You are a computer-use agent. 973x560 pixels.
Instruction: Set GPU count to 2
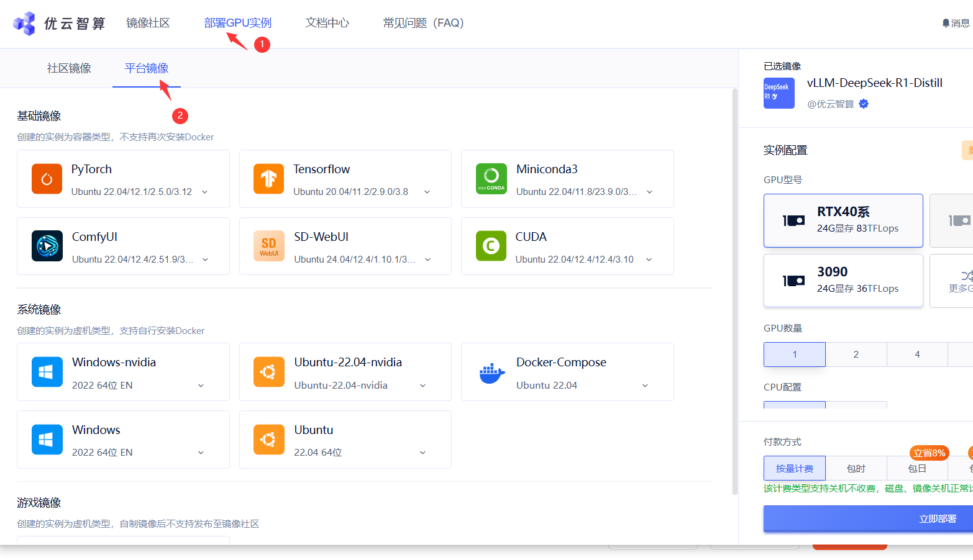point(856,355)
